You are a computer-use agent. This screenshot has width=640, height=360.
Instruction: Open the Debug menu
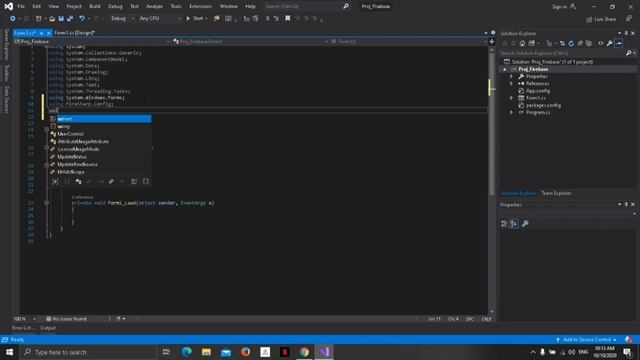coord(115,7)
